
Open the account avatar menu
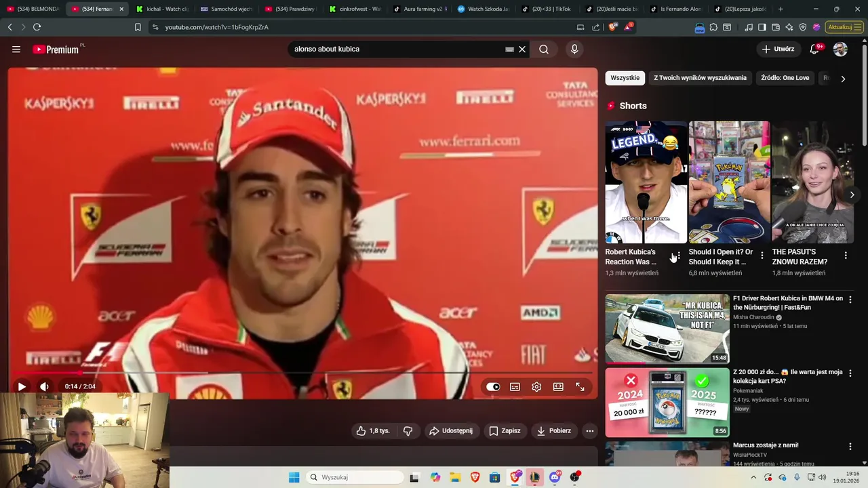tap(840, 49)
